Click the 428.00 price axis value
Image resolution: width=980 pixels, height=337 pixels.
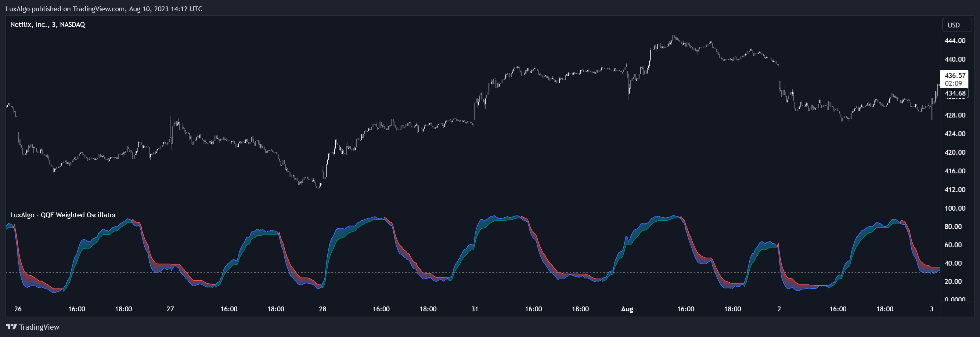954,115
